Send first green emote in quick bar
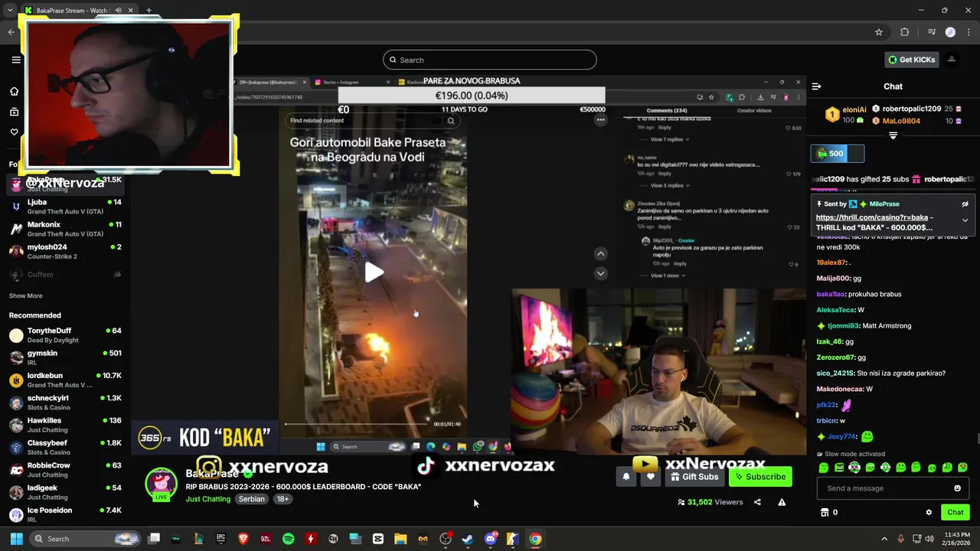 click(x=824, y=468)
